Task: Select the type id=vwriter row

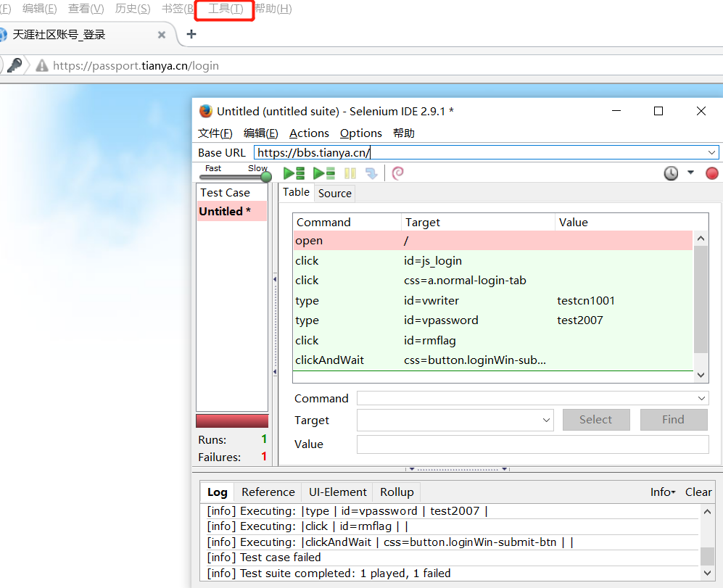Action: pos(493,301)
